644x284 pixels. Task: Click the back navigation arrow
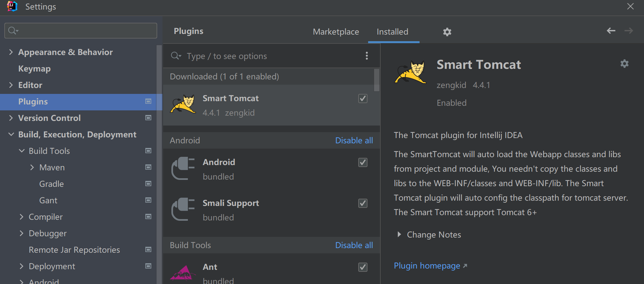pos(611,31)
